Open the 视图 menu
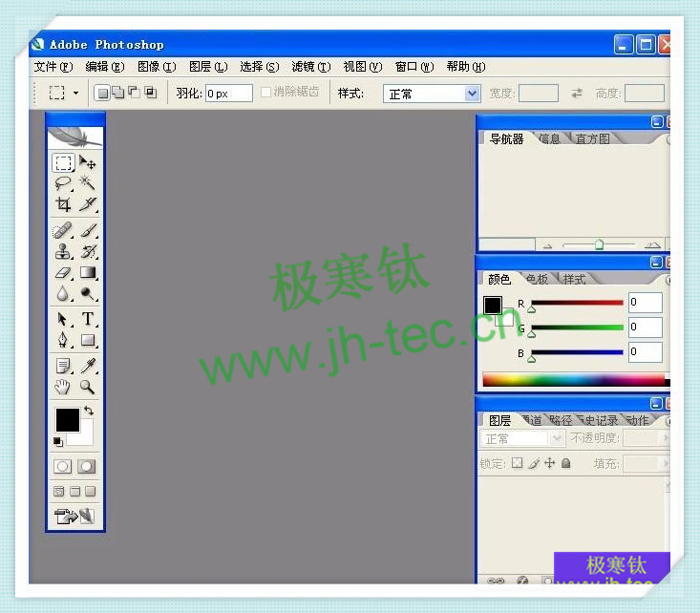Image resolution: width=700 pixels, height=613 pixels. 363,67
